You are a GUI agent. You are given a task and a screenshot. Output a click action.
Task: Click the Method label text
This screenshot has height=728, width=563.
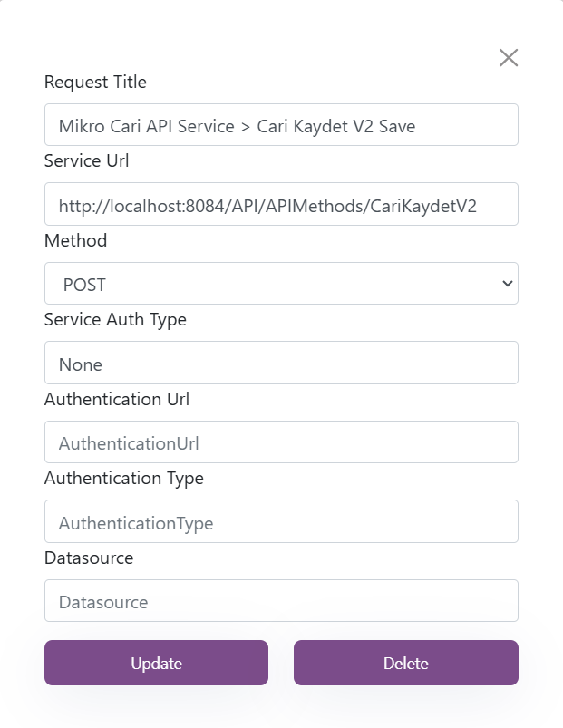(x=75, y=240)
